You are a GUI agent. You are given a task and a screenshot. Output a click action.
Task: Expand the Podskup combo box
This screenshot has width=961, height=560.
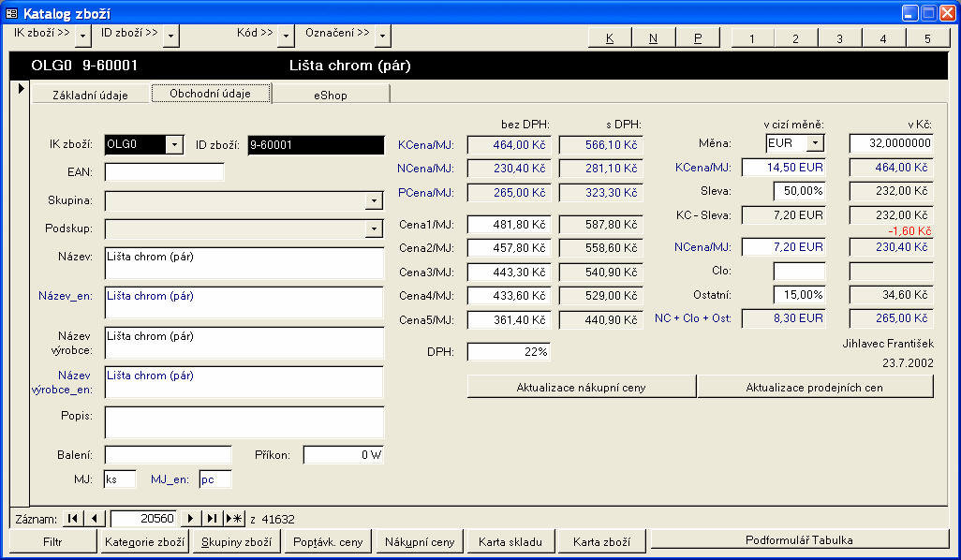375,229
